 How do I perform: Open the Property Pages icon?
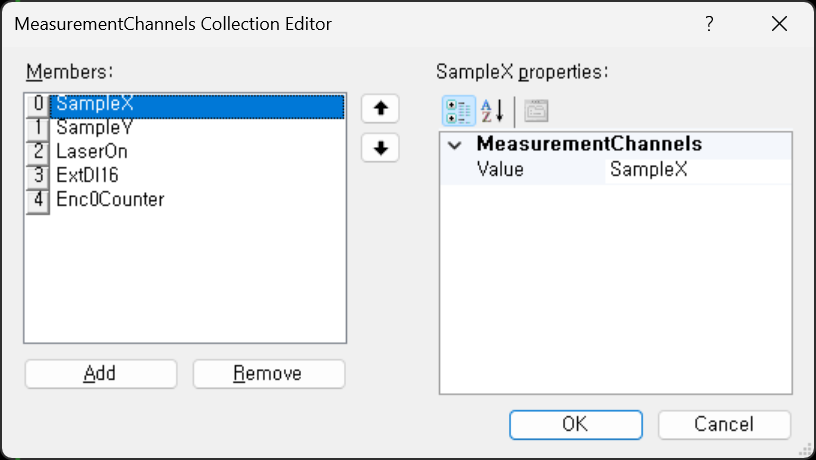coord(536,111)
